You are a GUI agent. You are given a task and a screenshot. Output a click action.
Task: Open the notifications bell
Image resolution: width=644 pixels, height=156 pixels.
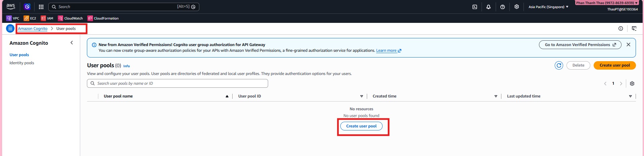point(488,7)
